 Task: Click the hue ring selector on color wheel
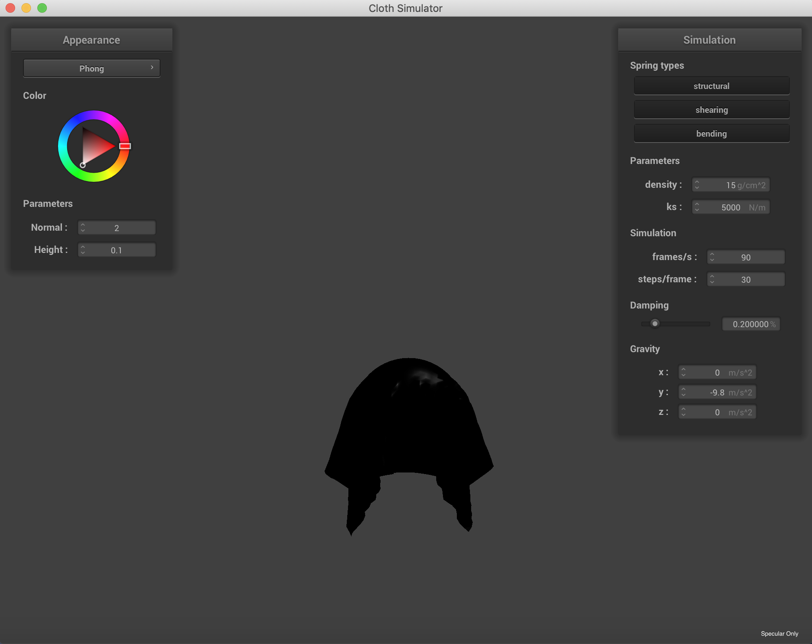(x=125, y=146)
